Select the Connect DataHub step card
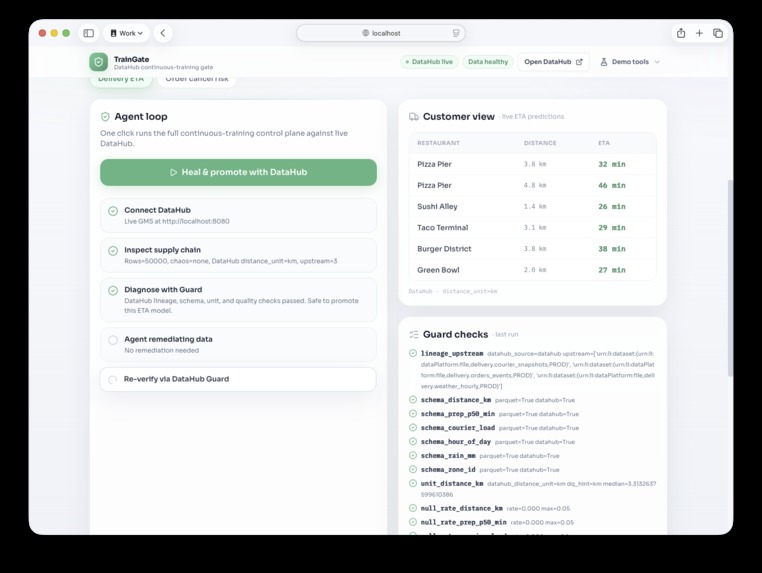The height and width of the screenshot is (573, 762). [238, 215]
